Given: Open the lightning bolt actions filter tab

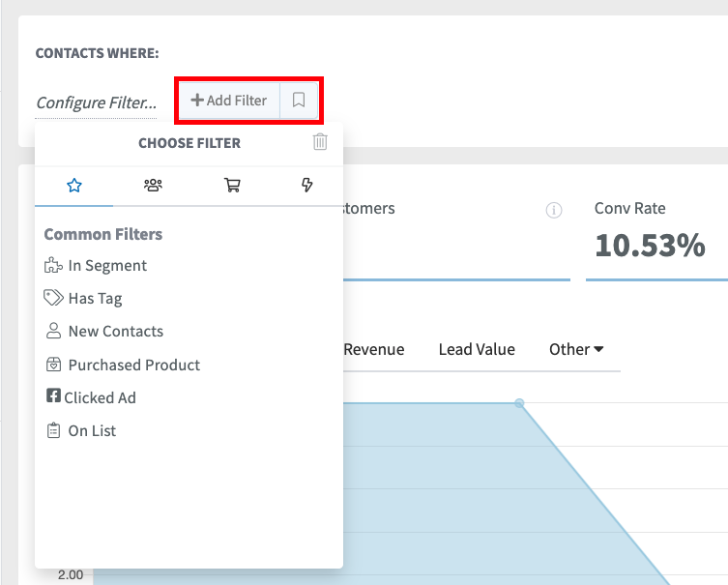Looking at the screenshot, I should (x=307, y=186).
